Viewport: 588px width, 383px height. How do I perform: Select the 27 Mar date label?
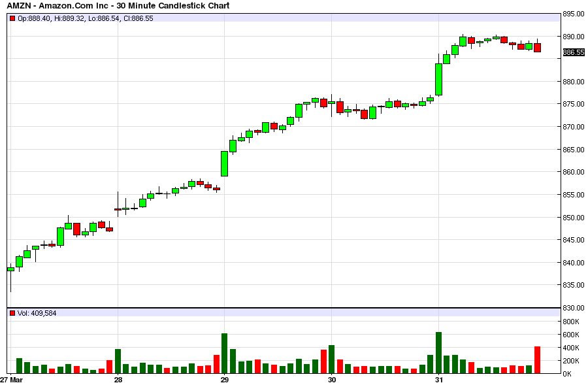click(12, 379)
